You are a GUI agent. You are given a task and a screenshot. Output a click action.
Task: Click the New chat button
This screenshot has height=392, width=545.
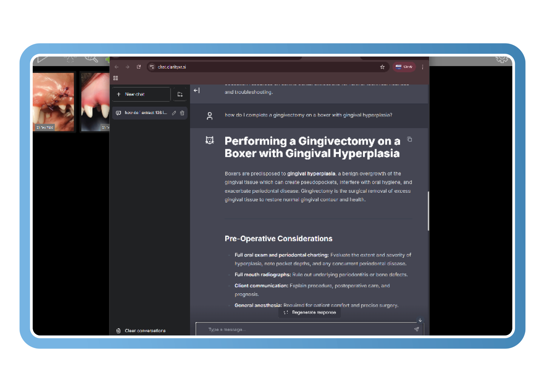pos(141,94)
